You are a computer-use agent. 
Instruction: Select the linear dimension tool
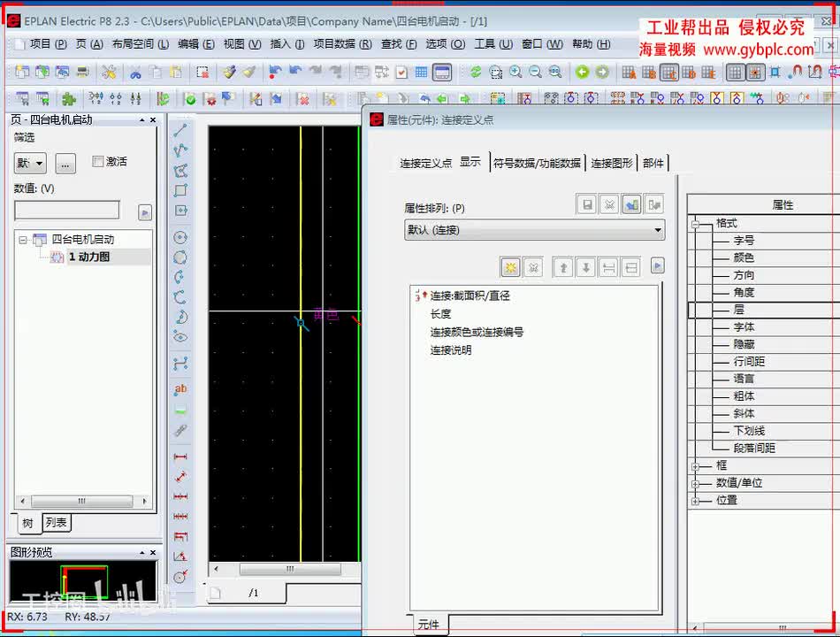180,457
